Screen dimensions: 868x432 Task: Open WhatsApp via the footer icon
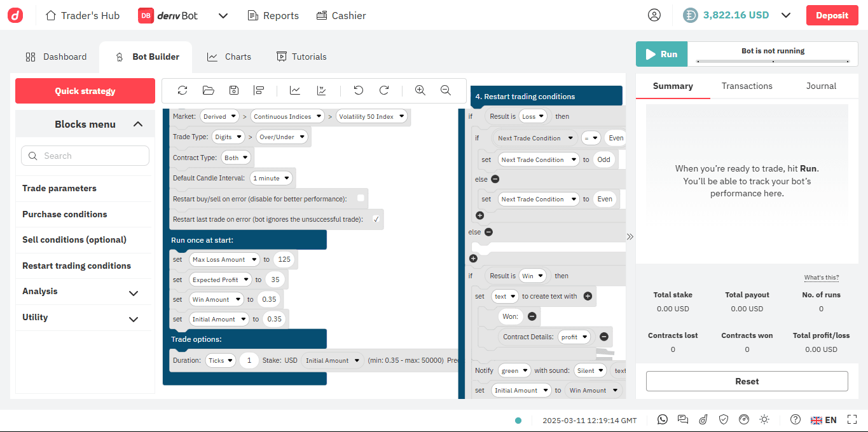(x=662, y=419)
